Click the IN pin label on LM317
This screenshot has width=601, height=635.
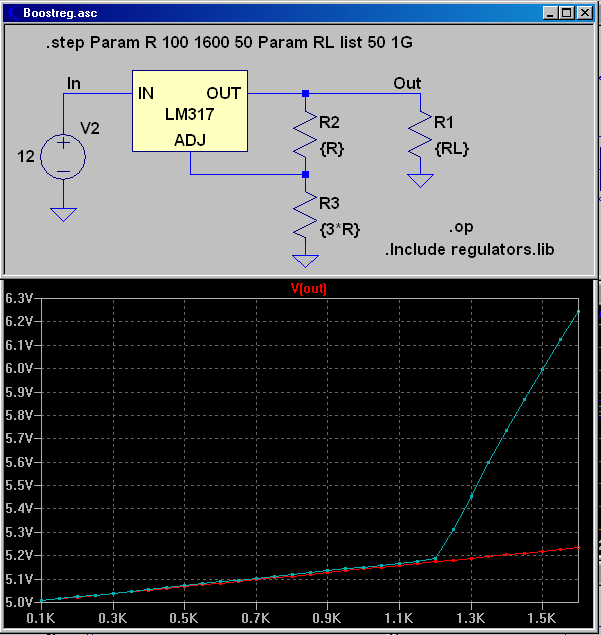[146, 94]
